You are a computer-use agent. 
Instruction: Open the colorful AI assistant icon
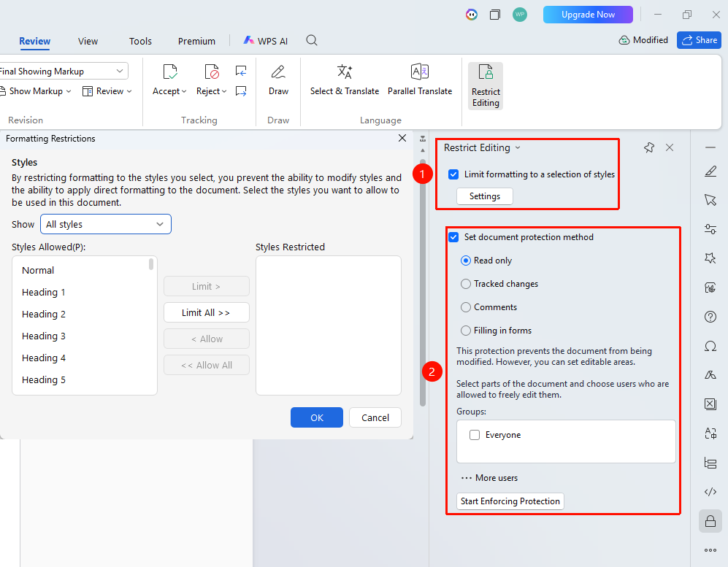pos(471,15)
